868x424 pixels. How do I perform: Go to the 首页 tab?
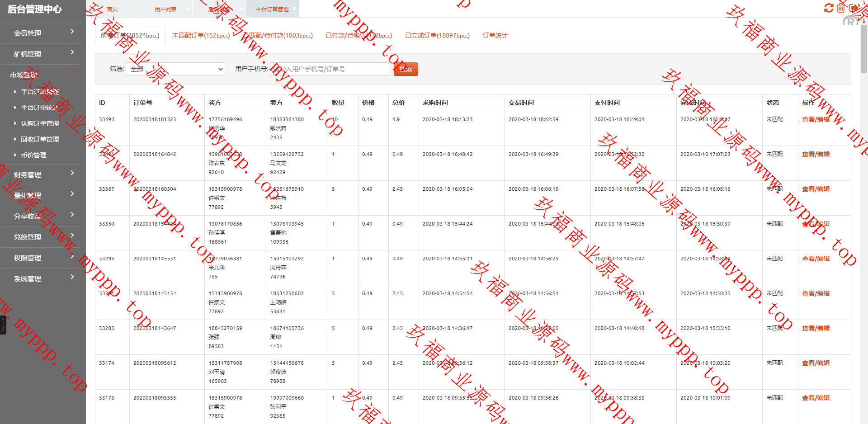coord(112,9)
